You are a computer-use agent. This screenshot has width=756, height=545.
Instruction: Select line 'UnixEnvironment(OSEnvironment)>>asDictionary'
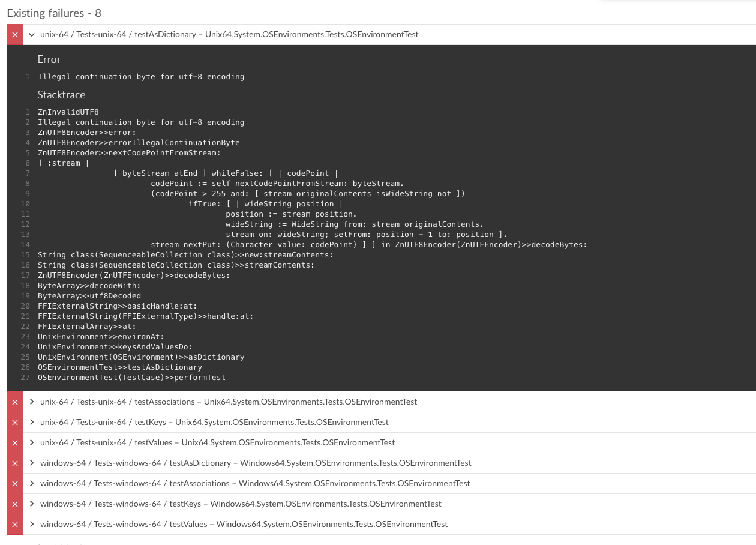[141, 357]
